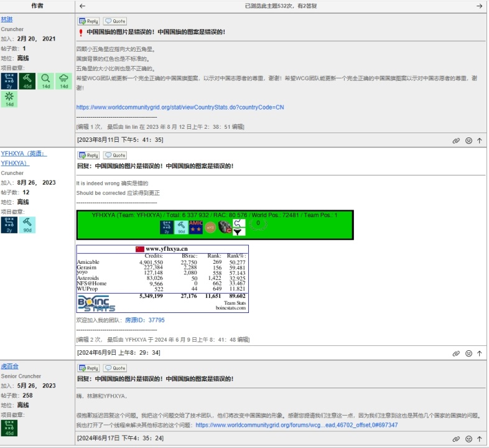The width and height of the screenshot is (489, 448).
Task: Report the 2024年6月9日 post with face icon
Action: (x=468, y=353)
